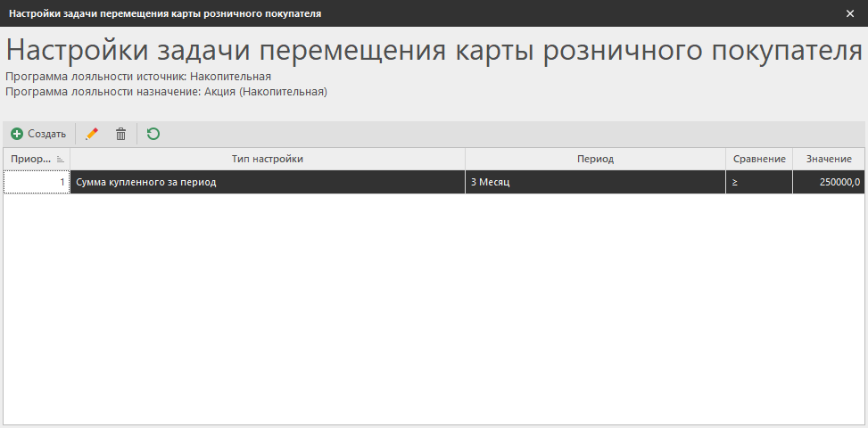Click the green refresh icon
868x428 pixels.
tap(153, 134)
